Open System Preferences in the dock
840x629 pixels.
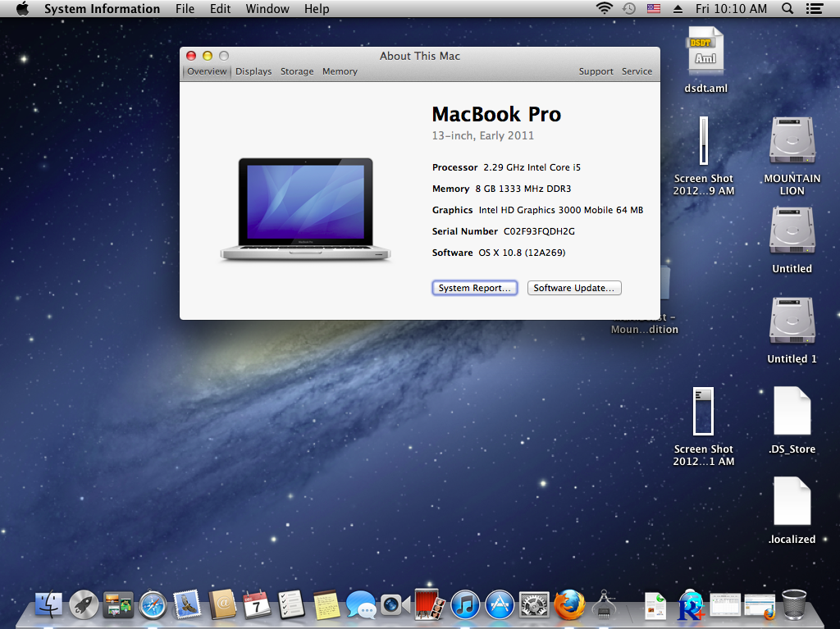tap(534, 605)
